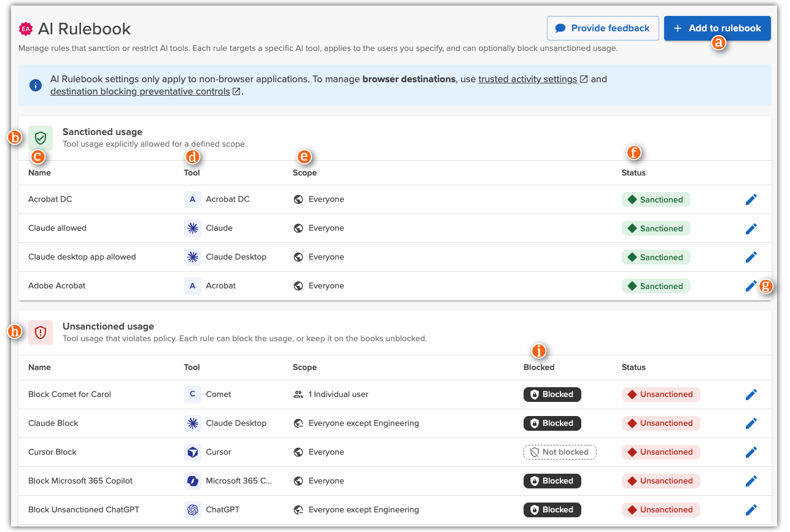Click the Blocked column header

[539, 368]
